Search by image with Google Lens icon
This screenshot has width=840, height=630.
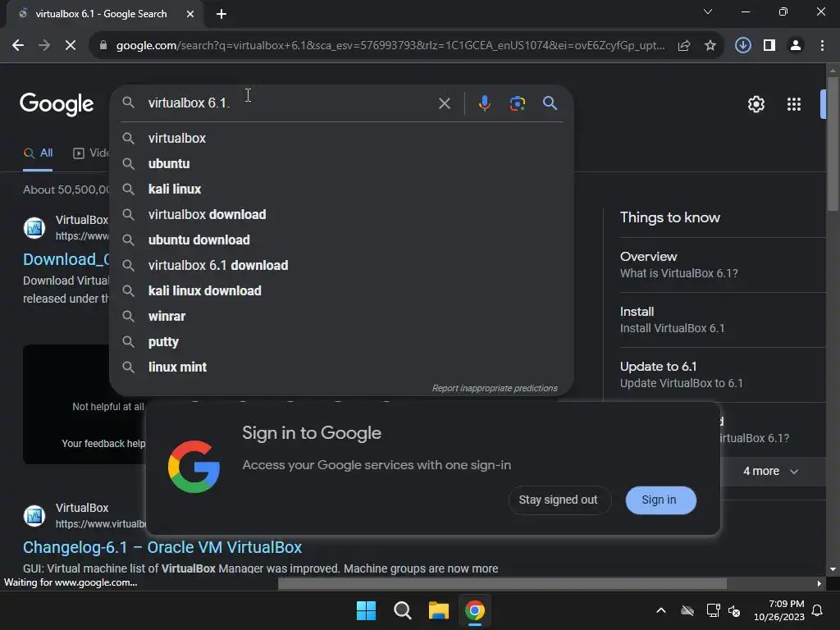pyautogui.click(x=518, y=103)
